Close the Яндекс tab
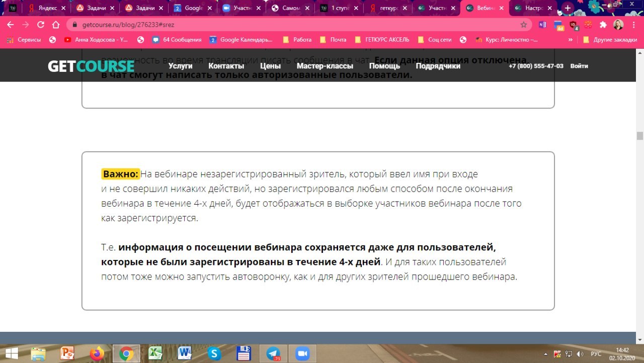Image resolution: width=644 pixels, height=363 pixels. 62,8
